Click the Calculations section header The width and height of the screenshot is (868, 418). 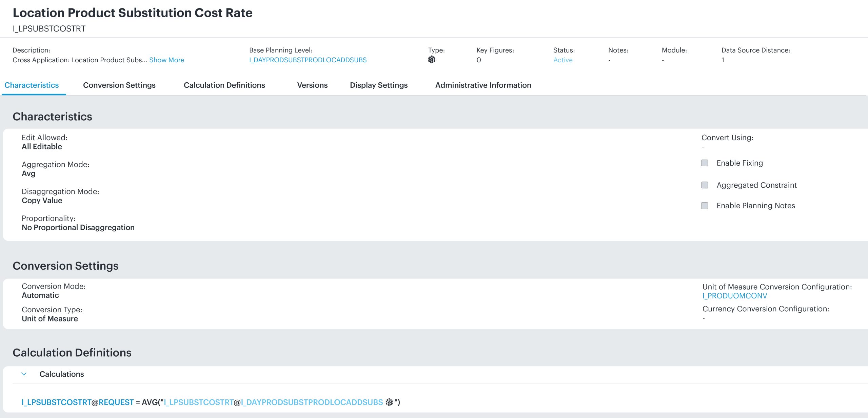[62, 374]
